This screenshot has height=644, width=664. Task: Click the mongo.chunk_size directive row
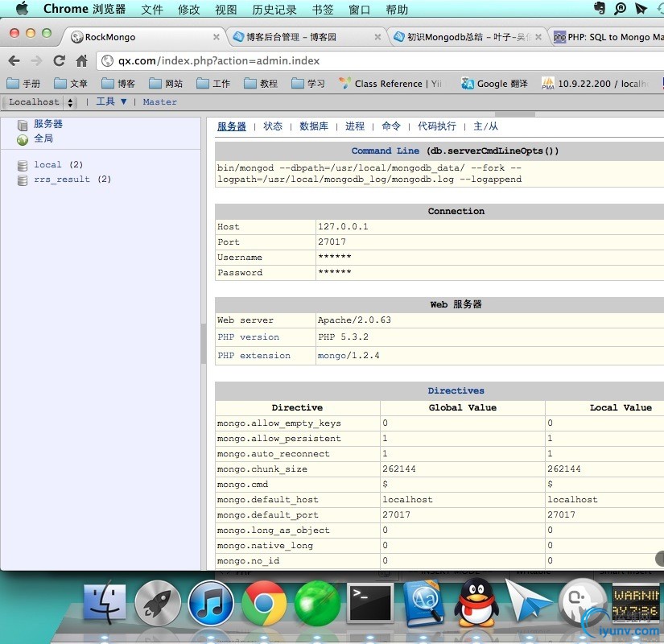(x=439, y=469)
